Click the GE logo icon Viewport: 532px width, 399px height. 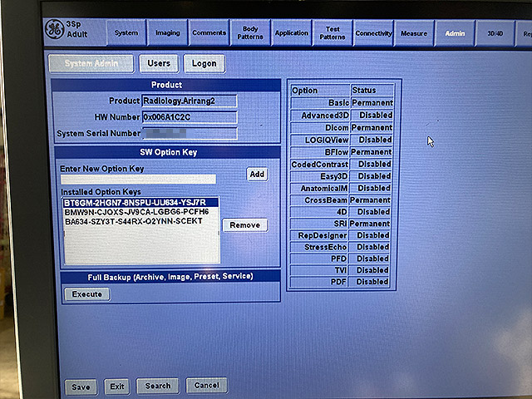pos(55,29)
